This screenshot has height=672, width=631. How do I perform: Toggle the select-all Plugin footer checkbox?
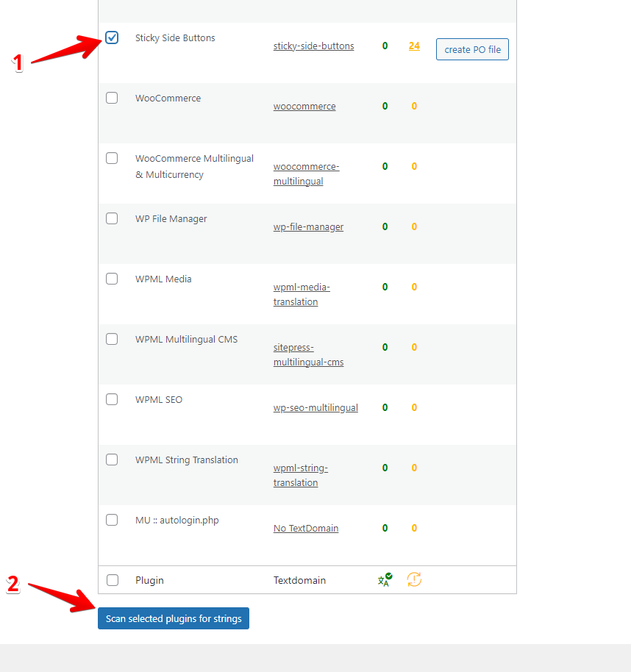point(113,580)
